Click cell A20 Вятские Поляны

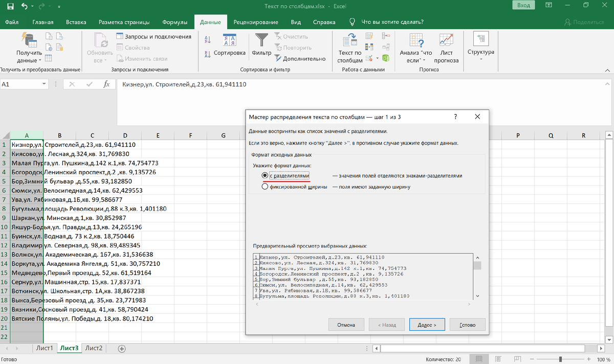coord(27,319)
